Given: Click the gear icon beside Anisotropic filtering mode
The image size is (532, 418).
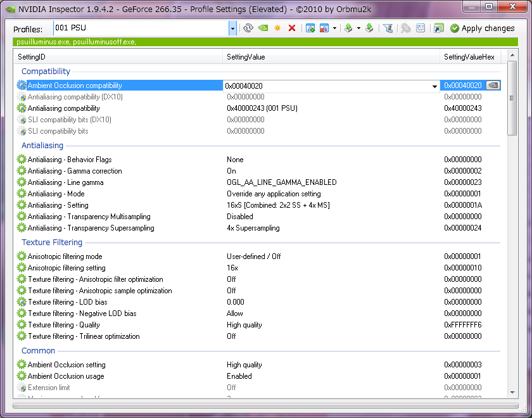Looking at the screenshot, I should [x=22, y=256].
